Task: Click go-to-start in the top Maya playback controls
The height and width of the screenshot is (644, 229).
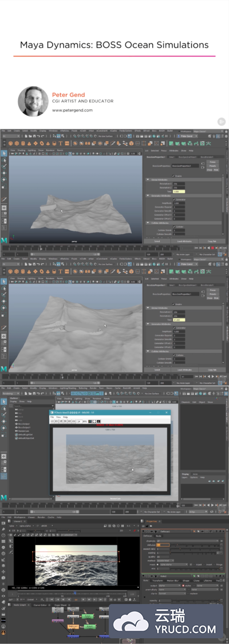Action: (x=195, y=248)
